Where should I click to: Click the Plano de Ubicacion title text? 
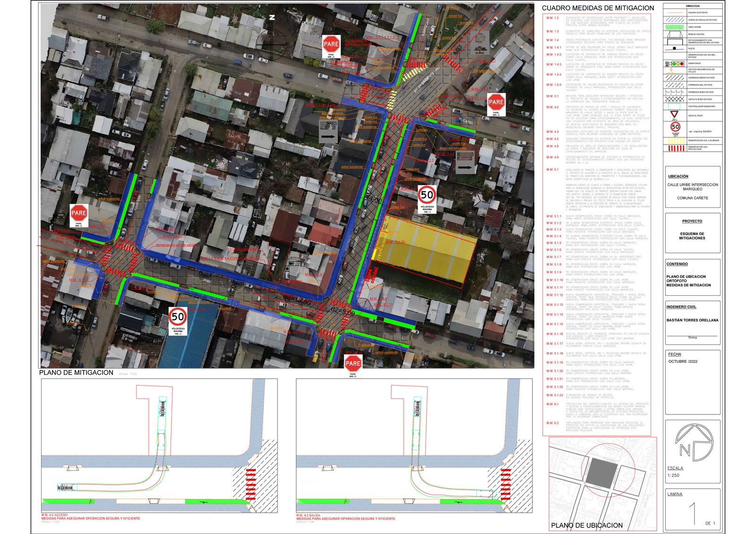587,525
